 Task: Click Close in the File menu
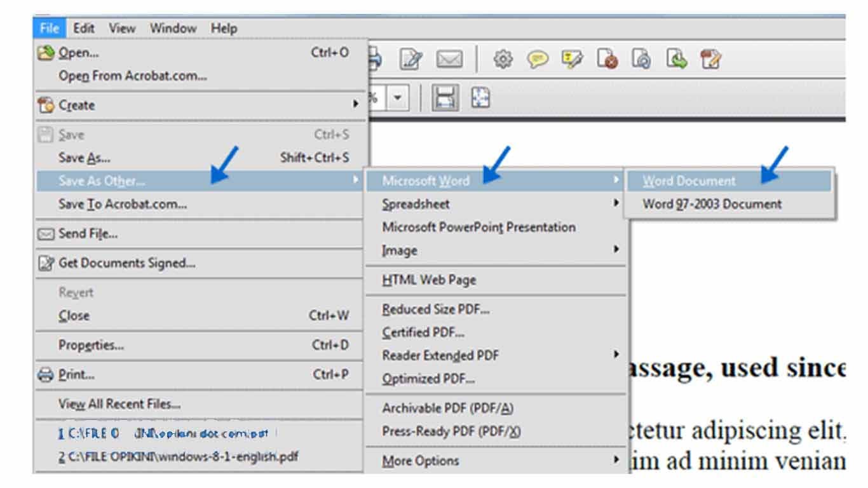point(201,315)
